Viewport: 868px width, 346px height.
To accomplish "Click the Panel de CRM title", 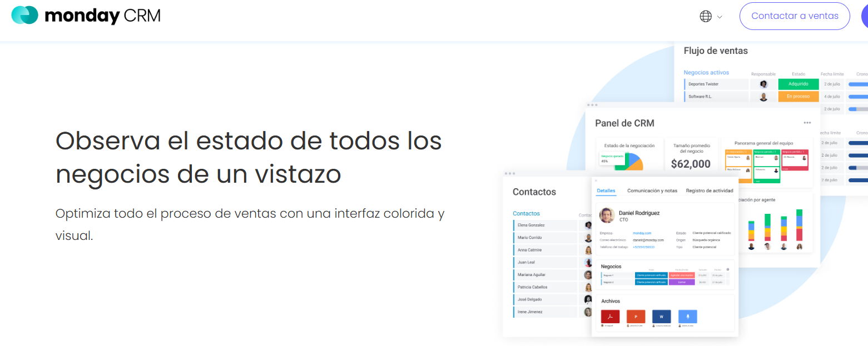I will click(x=624, y=123).
